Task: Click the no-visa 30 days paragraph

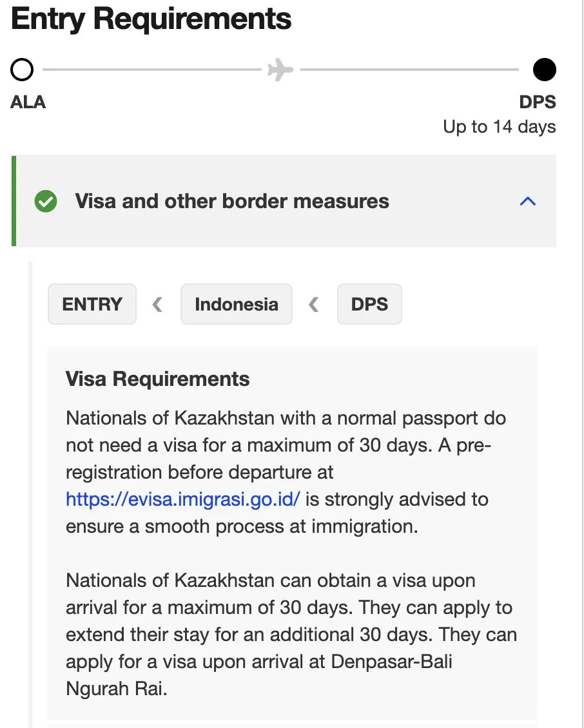Action: pyautogui.click(x=286, y=472)
